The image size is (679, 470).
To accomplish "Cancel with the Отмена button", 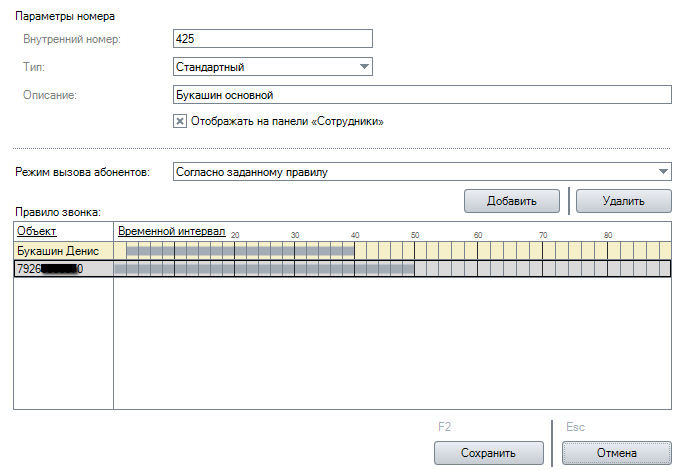I will click(x=617, y=453).
